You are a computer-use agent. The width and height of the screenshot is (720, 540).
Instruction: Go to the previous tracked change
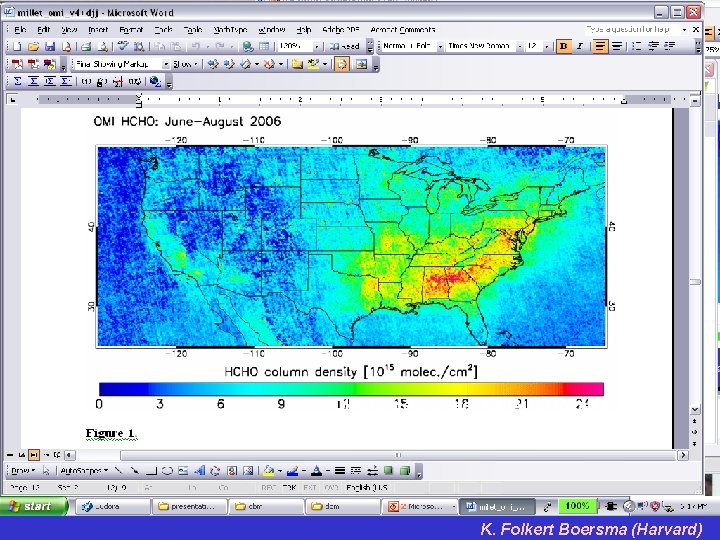click(213, 64)
